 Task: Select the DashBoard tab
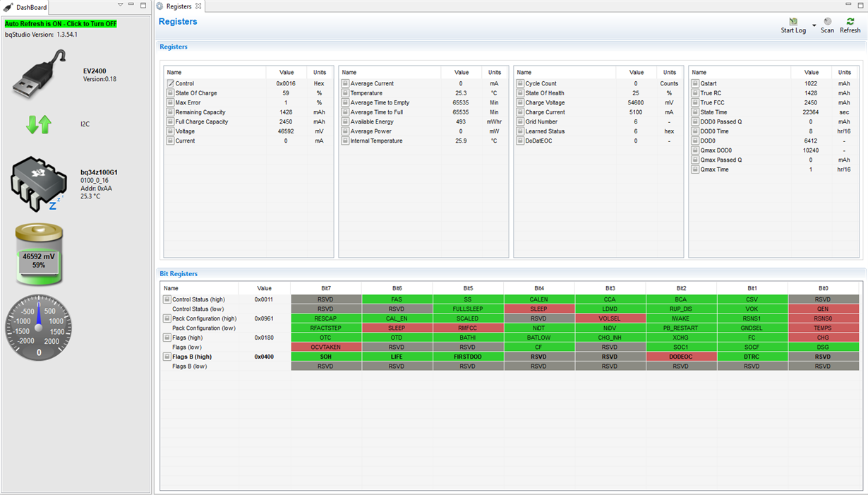tap(26, 7)
